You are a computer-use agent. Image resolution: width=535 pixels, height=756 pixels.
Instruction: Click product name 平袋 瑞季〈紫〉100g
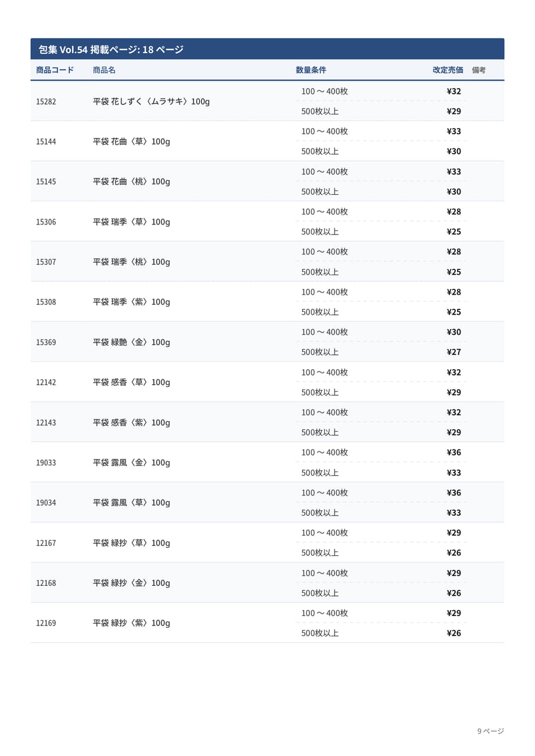131,302
